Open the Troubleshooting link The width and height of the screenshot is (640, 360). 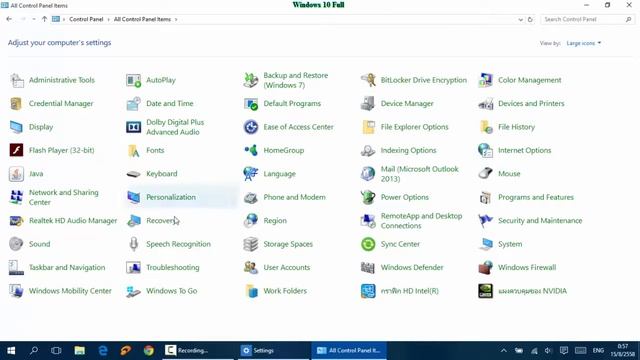(173, 267)
